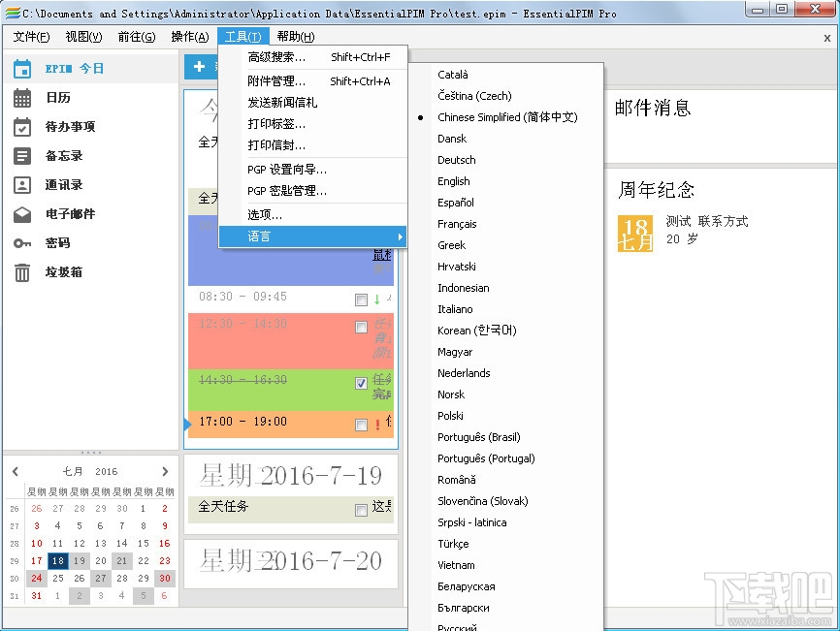840x631 pixels.
Task: Click the blue + new item button
Action: [201, 68]
